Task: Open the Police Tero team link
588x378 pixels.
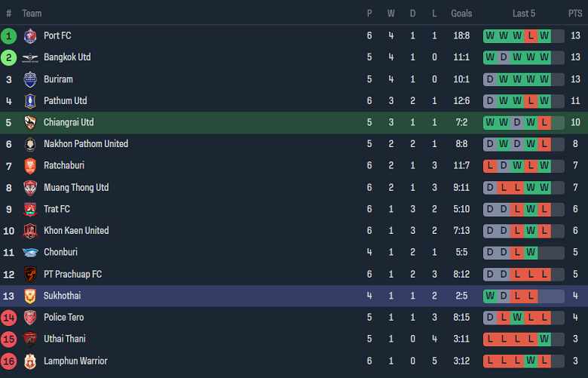Action: coord(63,318)
